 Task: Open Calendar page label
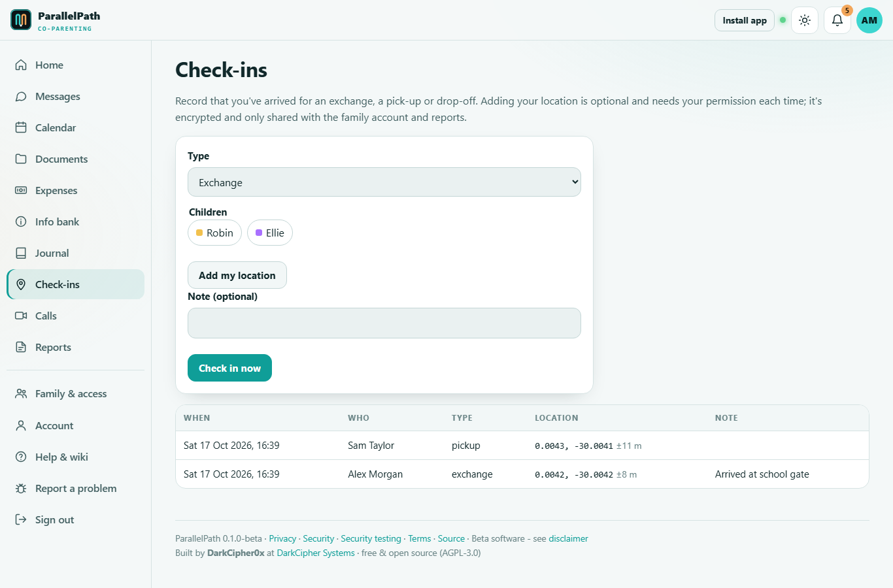tap(56, 127)
